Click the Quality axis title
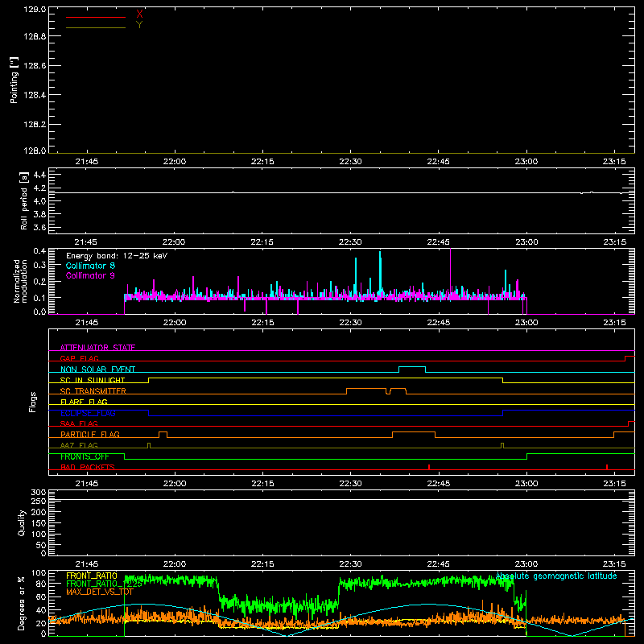Screen dimensions: 644x644 [x=22, y=522]
